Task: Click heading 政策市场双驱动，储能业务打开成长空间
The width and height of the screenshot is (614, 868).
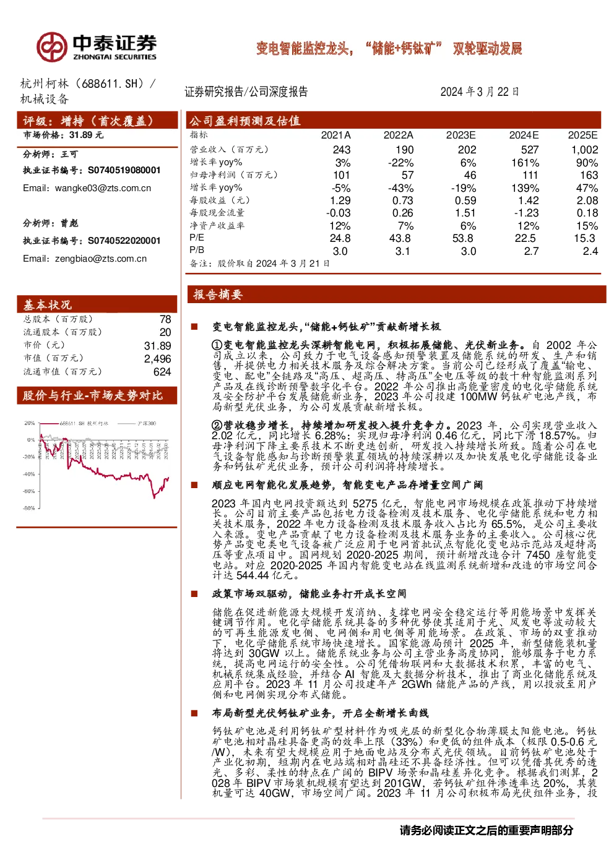Action: tap(309, 594)
